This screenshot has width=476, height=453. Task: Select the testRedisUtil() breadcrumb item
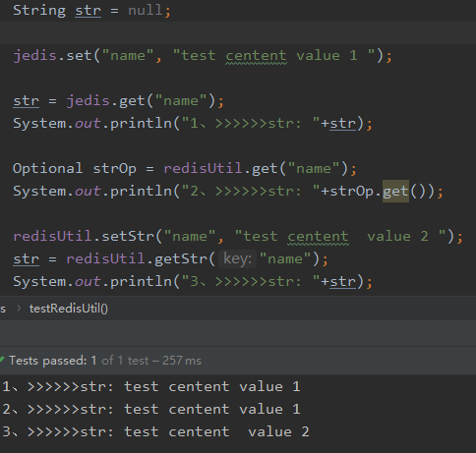pos(69,309)
